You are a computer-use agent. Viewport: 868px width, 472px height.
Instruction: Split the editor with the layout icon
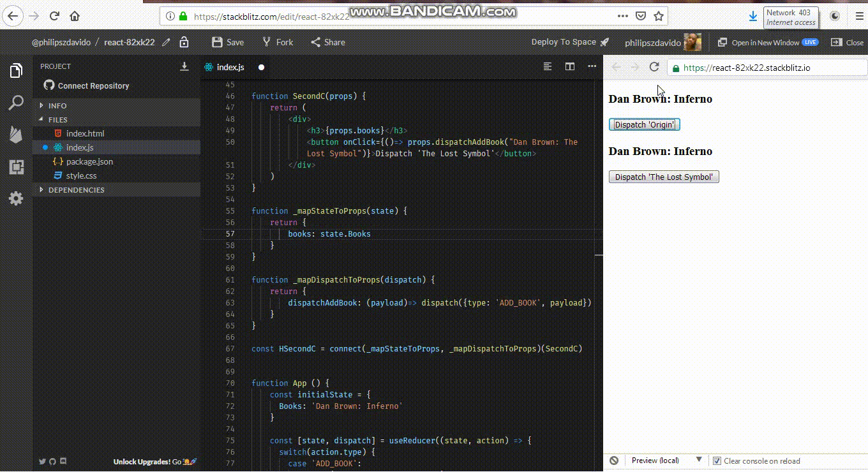coord(570,66)
